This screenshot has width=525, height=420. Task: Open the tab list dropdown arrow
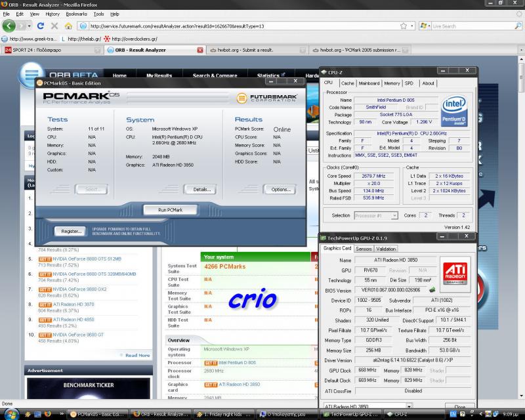coord(520,50)
